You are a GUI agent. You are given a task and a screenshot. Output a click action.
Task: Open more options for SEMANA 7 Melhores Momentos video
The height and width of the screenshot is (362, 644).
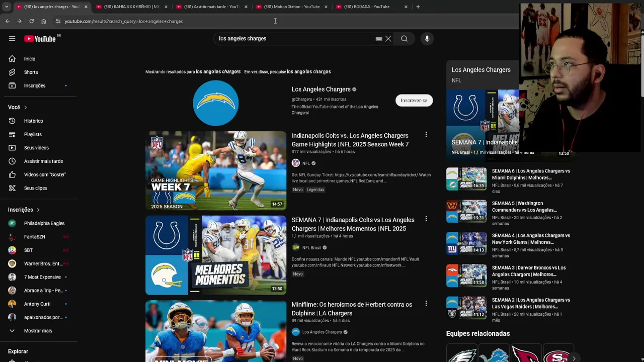click(x=426, y=219)
